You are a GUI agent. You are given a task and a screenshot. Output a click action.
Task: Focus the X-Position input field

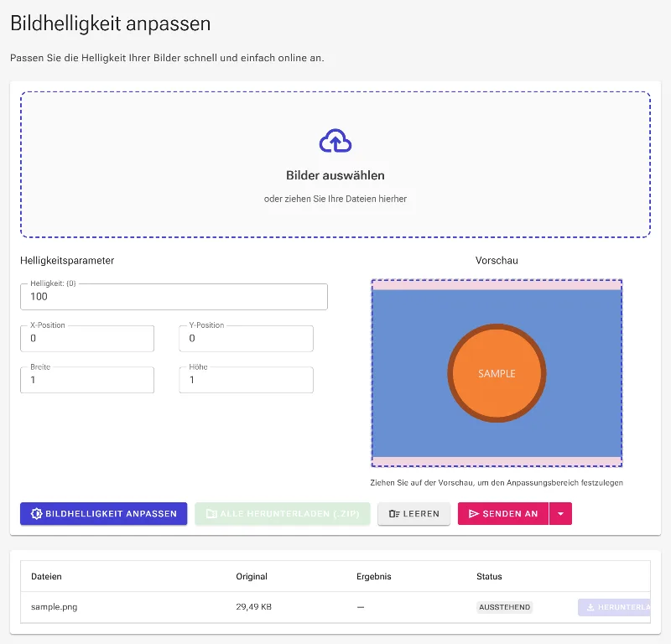point(87,339)
